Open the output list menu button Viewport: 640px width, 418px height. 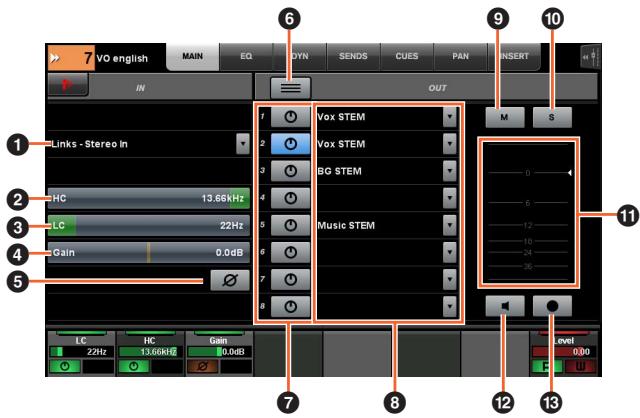(x=291, y=88)
